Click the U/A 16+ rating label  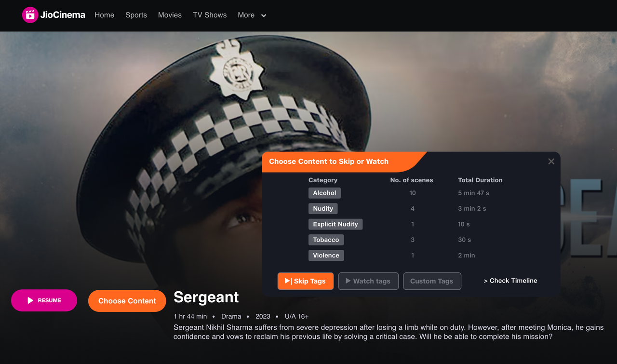pyautogui.click(x=297, y=316)
